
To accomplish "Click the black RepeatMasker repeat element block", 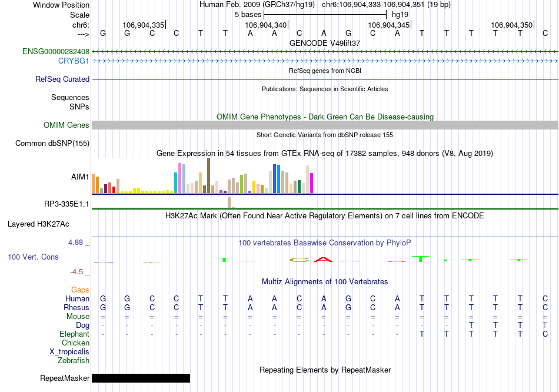I will point(141,378).
